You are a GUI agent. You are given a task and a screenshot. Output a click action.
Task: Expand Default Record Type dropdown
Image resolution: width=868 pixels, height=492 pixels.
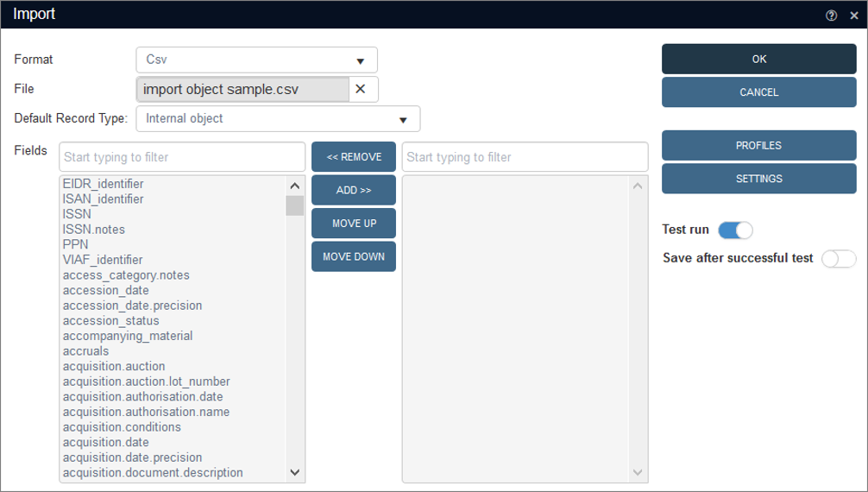[277, 118]
